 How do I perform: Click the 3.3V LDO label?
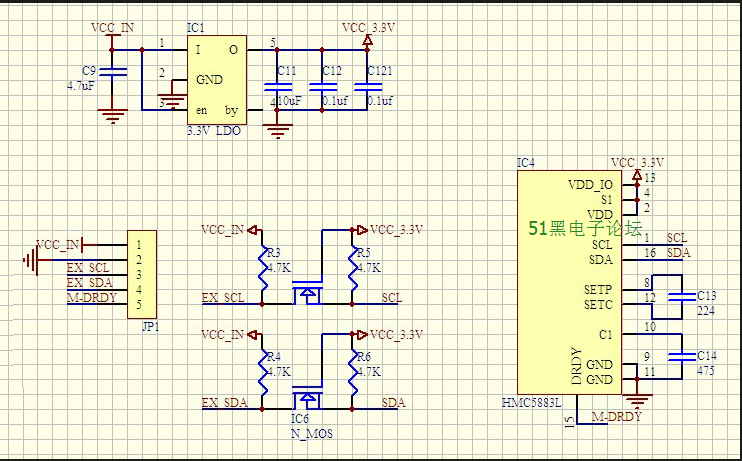(x=214, y=131)
